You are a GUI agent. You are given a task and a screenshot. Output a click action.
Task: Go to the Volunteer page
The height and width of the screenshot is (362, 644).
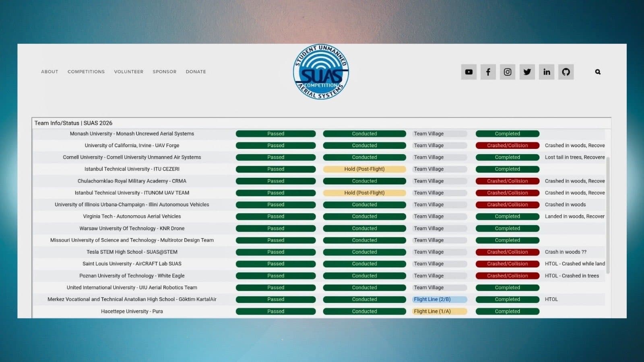pyautogui.click(x=128, y=72)
